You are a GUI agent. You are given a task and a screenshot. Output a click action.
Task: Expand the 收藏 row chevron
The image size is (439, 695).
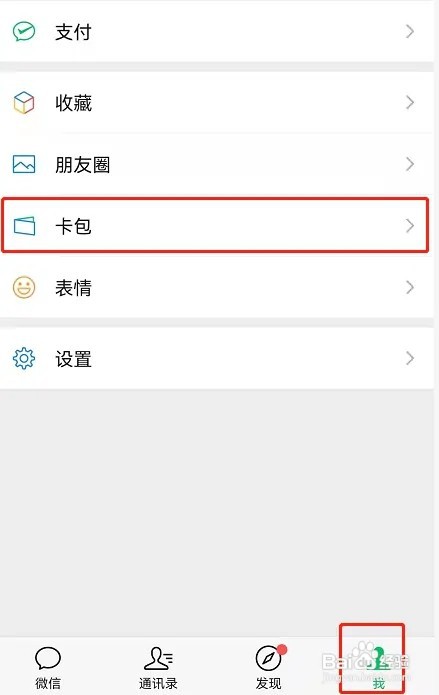[x=410, y=102]
